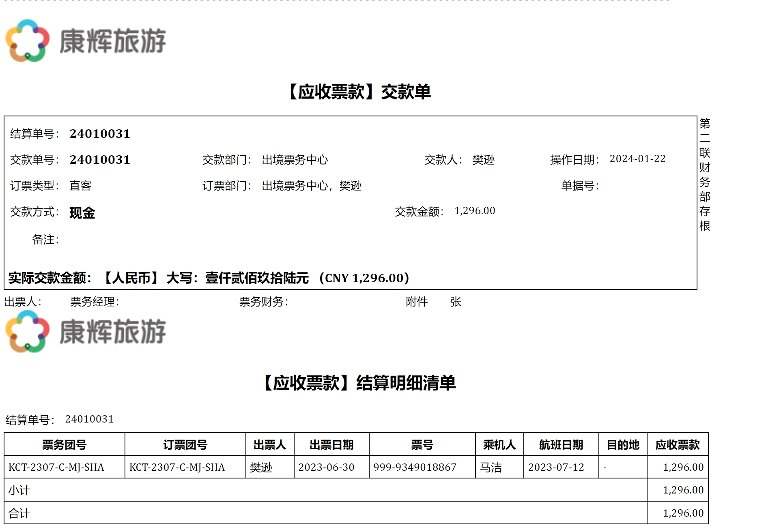The width and height of the screenshot is (766, 532).
Task: Select flight date 2023-07-12 cell
Action: tap(556, 468)
